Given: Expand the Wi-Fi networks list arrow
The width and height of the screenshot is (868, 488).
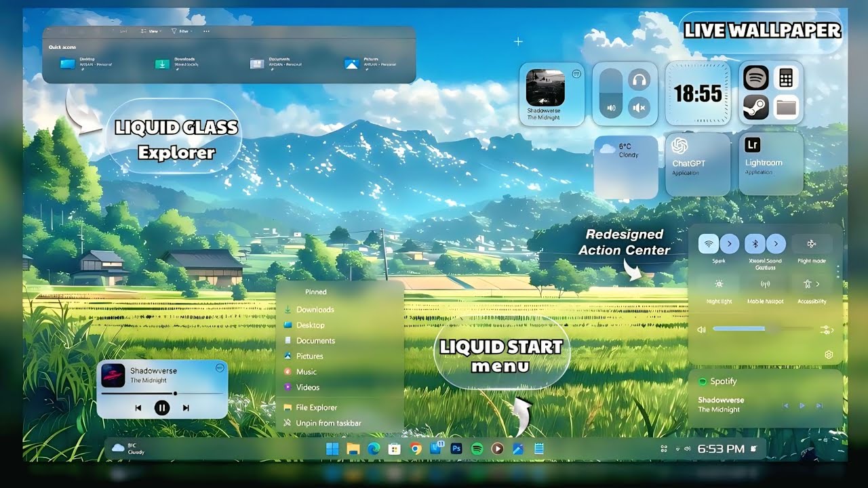Looking at the screenshot, I should 730,244.
